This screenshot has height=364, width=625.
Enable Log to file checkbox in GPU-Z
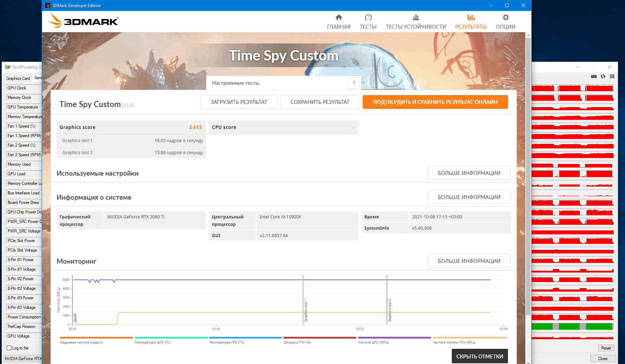(x=9, y=348)
